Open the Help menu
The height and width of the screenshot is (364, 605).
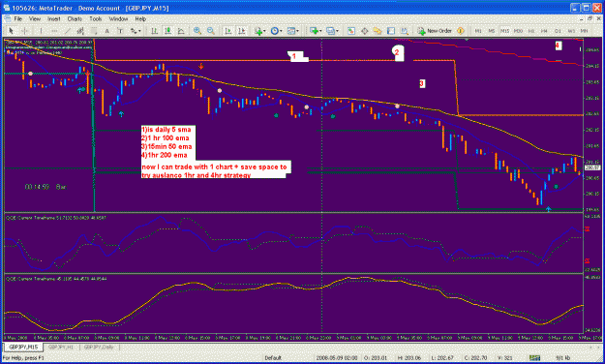(140, 18)
